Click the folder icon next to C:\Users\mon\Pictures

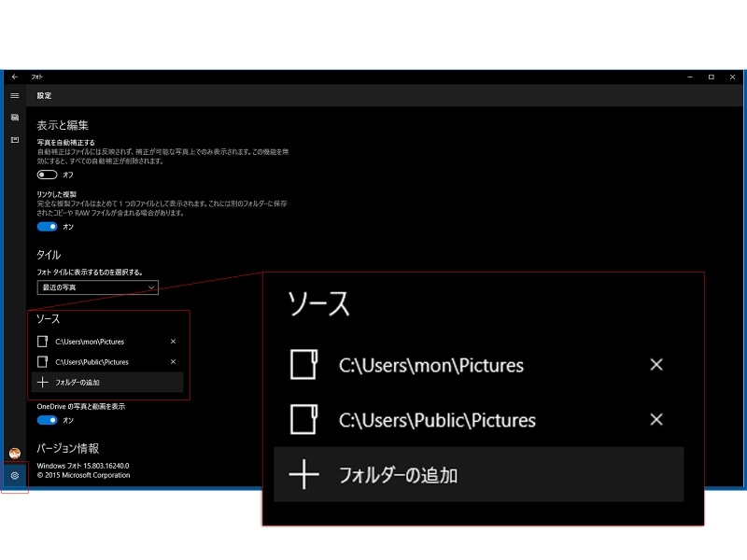coord(40,341)
